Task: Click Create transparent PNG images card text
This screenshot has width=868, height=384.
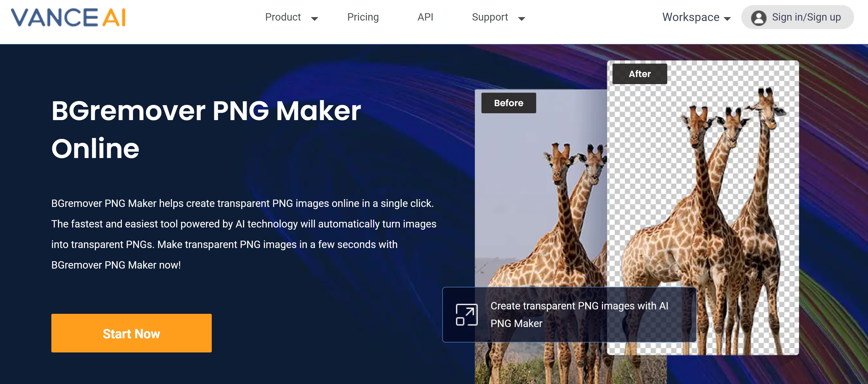Action: tap(579, 315)
